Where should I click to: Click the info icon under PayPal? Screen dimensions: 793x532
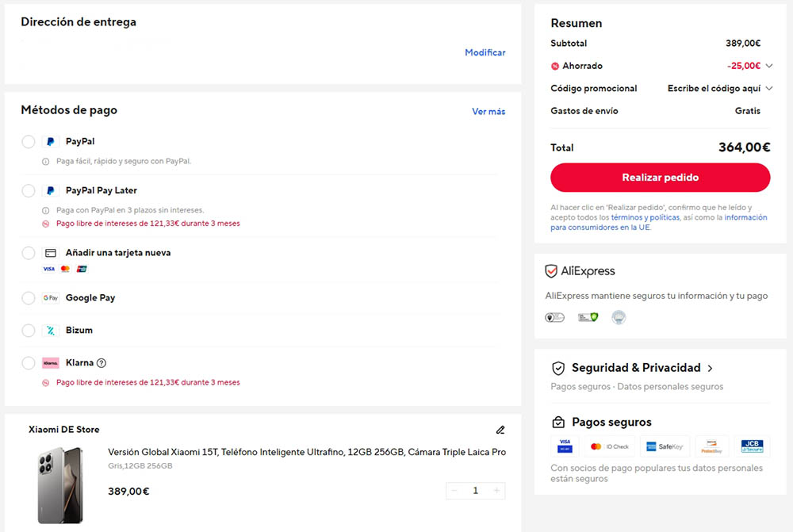tap(45, 162)
